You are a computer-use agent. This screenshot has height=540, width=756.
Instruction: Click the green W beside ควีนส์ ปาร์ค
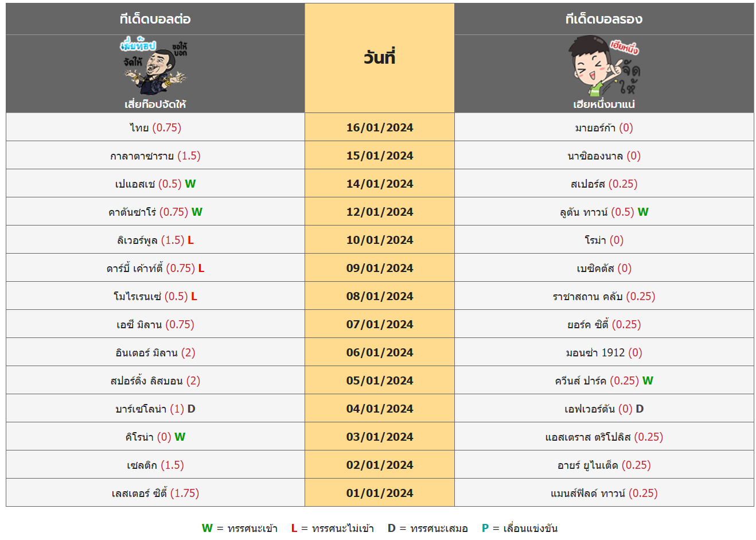(648, 380)
